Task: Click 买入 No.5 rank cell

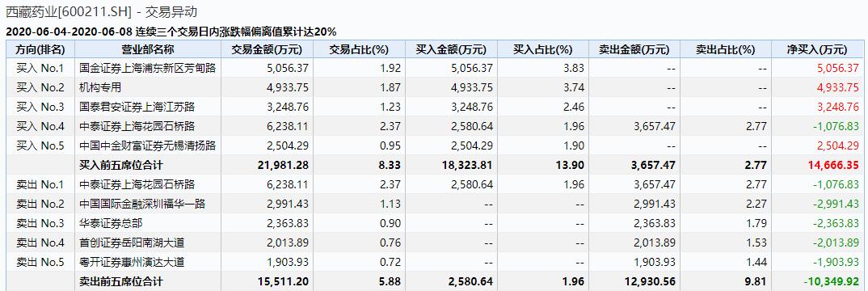Action: 40,146
